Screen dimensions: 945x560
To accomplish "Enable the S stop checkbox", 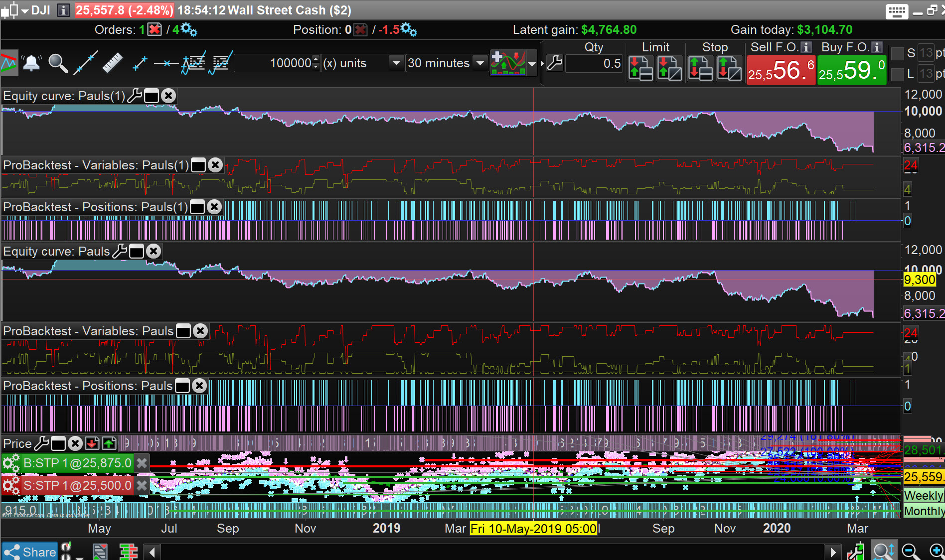I will tap(898, 53).
